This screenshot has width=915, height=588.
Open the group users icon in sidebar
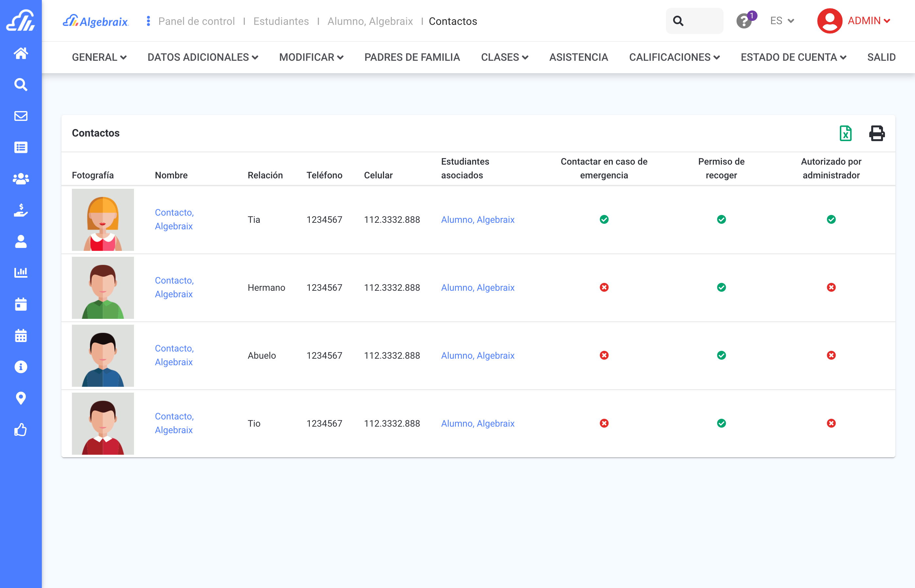pos(21,179)
